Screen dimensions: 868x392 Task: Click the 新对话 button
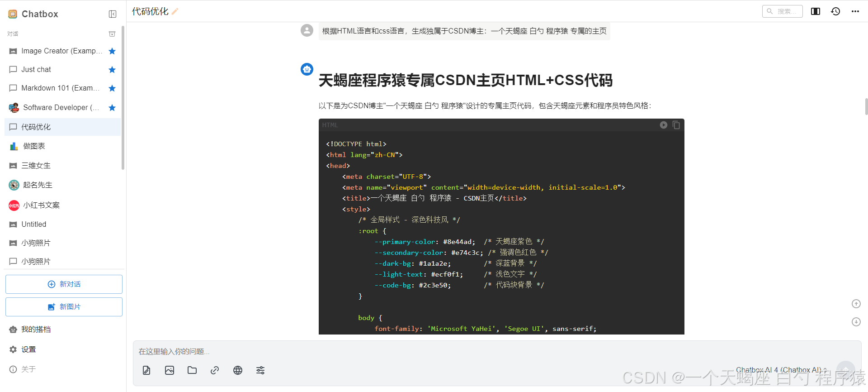coord(64,284)
